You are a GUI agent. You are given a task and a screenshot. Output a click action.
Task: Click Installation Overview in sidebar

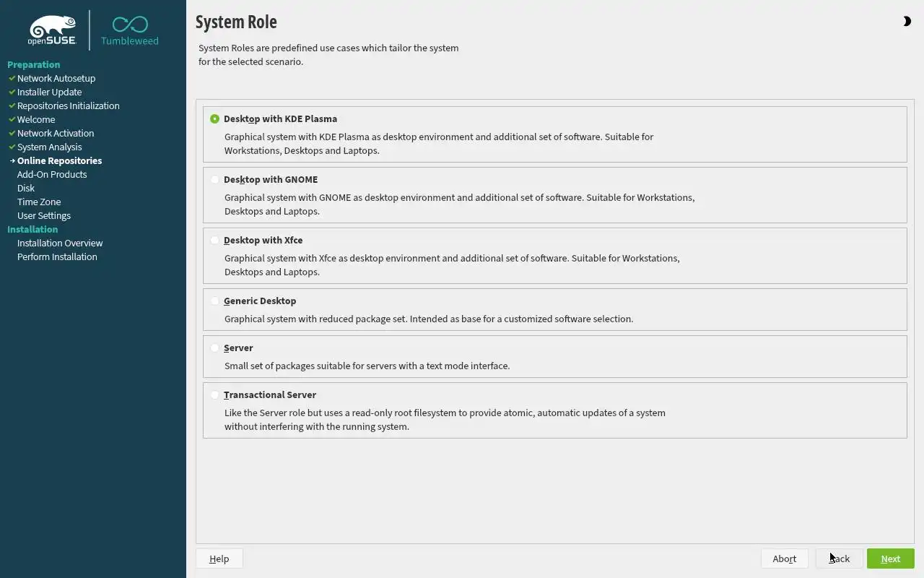(60, 243)
